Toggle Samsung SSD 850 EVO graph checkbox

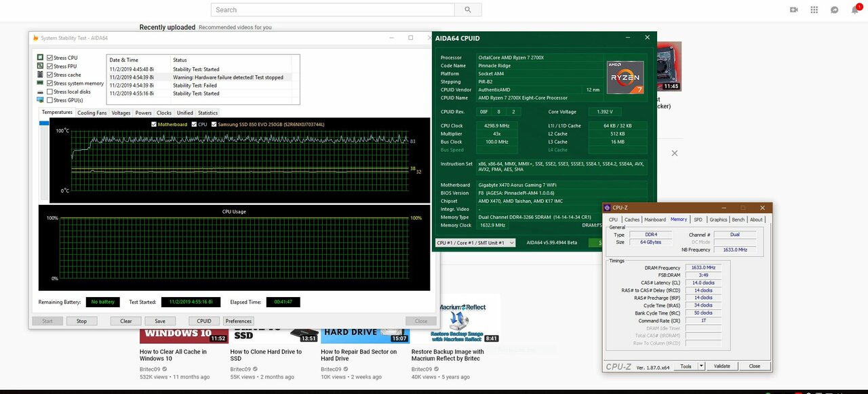214,125
